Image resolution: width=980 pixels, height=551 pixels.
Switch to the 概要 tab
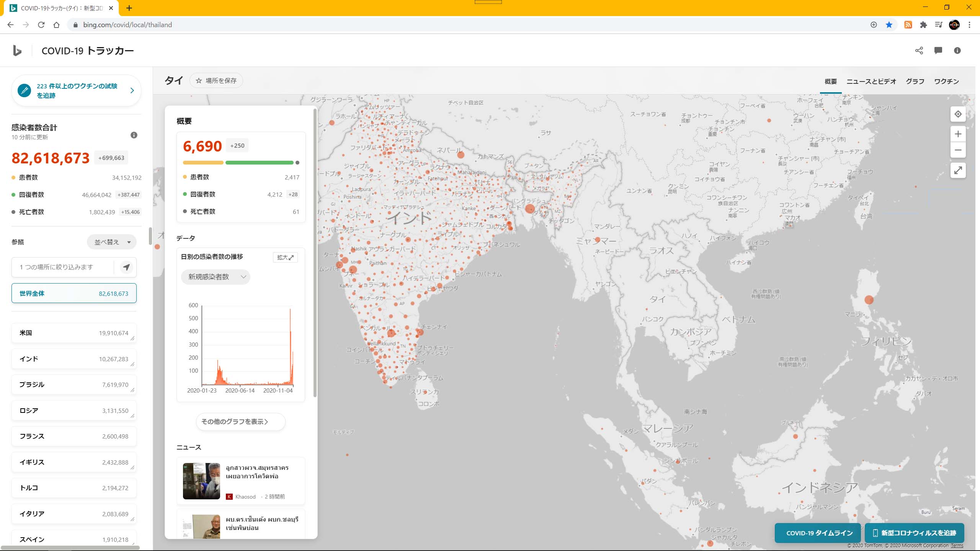pyautogui.click(x=831, y=82)
